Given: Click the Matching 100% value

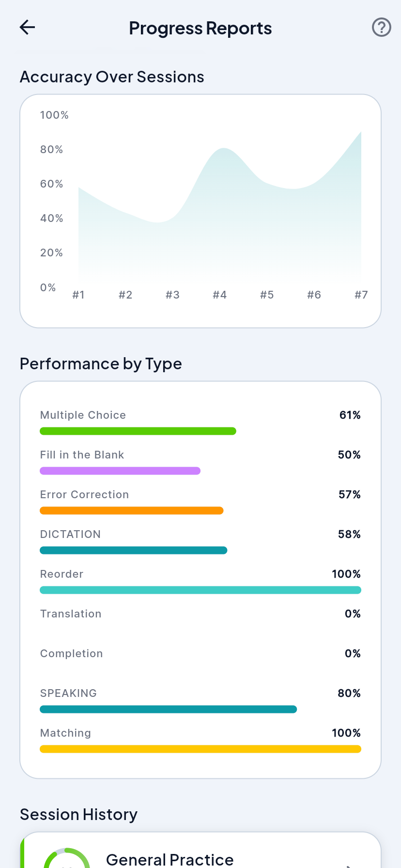Looking at the screenshot, I should point(346,733).
